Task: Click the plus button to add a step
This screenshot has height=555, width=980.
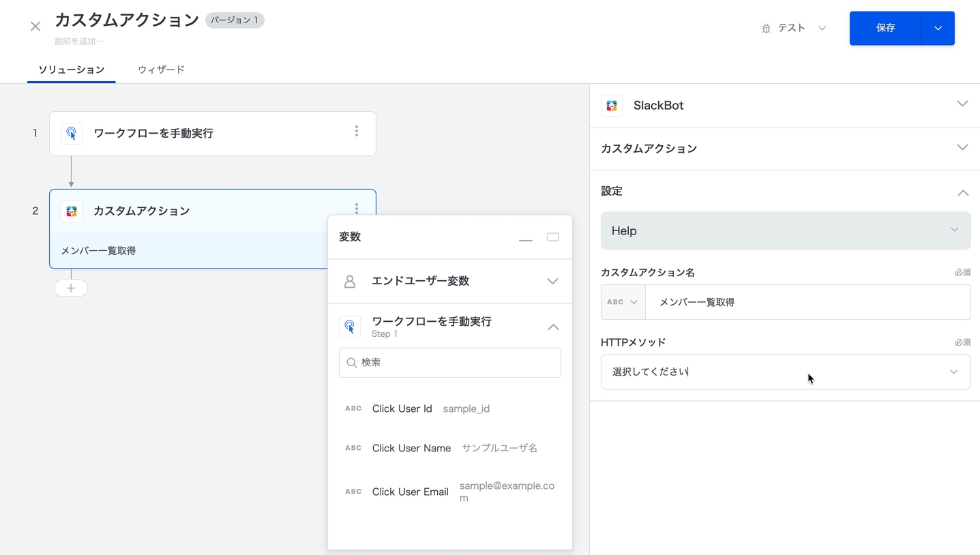Action: click(71, 288)
